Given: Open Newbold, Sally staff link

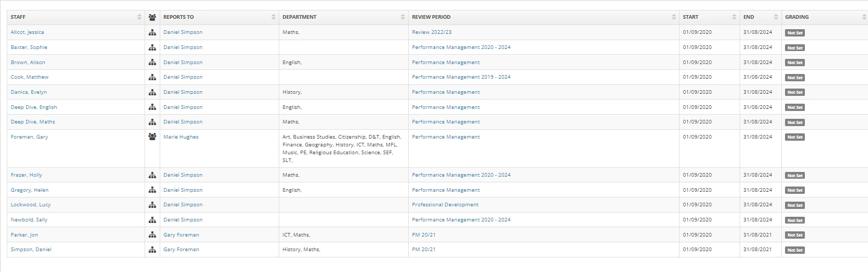Looking at the screenshot, I should [x=29, y=220].
